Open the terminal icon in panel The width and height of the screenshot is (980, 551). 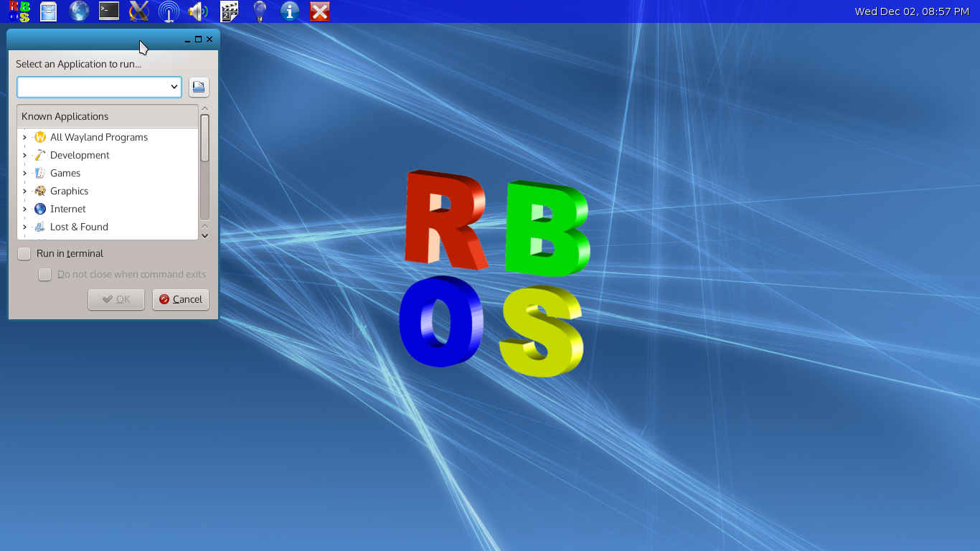pos(109,11)
